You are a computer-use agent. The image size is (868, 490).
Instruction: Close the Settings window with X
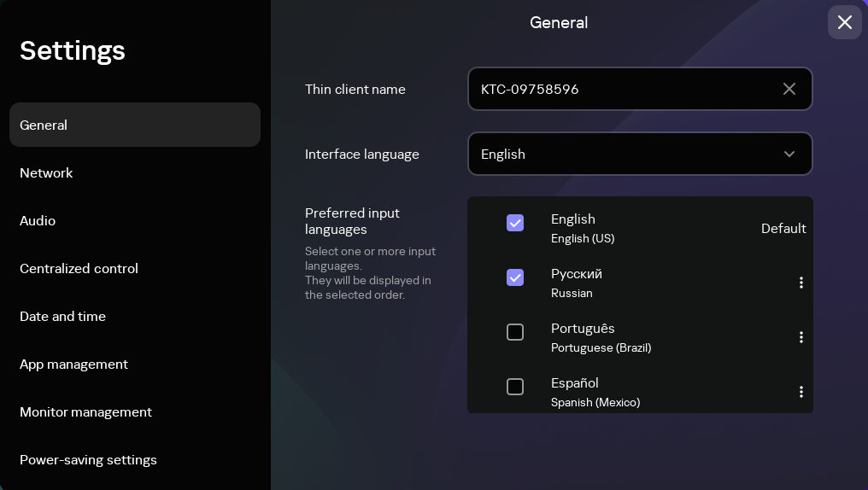coord(844,22)
